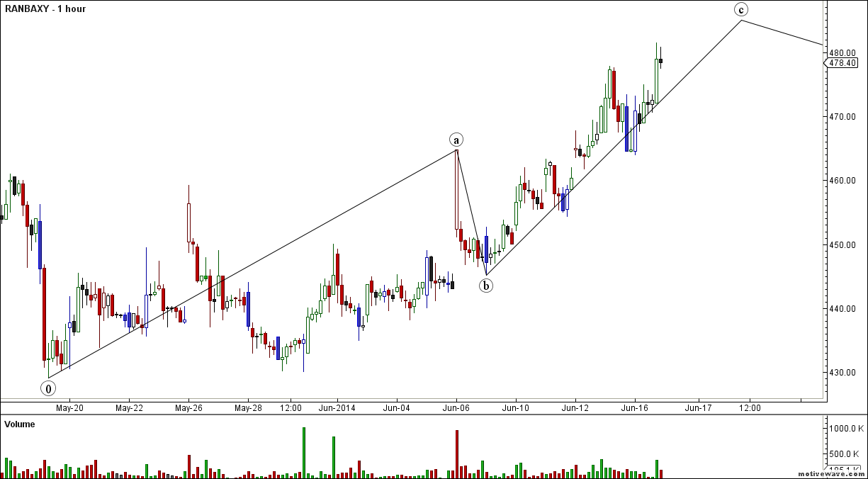Select the Jun-2014 label on time axis
The height and width of the screenshot is (479, 868).
337,408
